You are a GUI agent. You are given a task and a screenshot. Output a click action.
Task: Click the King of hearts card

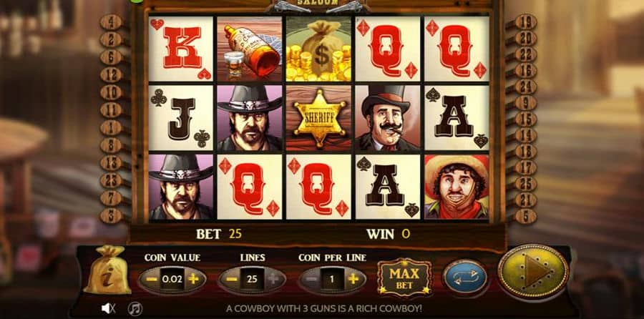[181, 49]
